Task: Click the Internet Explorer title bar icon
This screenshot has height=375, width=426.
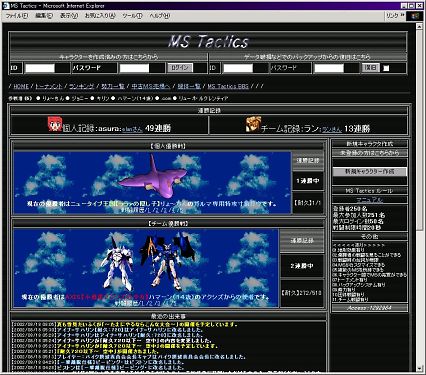Action: point(6,6)
